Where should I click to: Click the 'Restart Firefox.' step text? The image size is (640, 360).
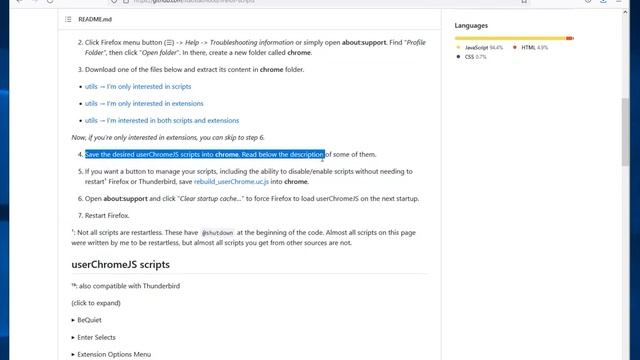[107, 216]
